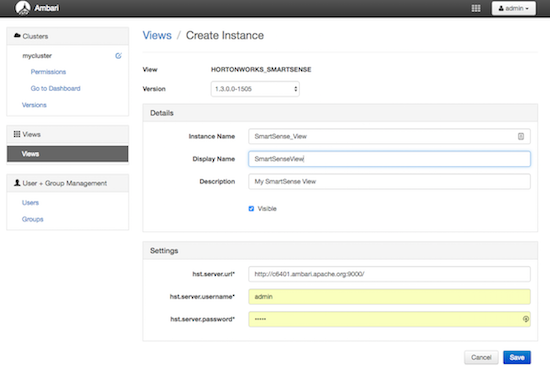Click the User + Group Management person icon
550x368 pixels.
click(17, 183)
